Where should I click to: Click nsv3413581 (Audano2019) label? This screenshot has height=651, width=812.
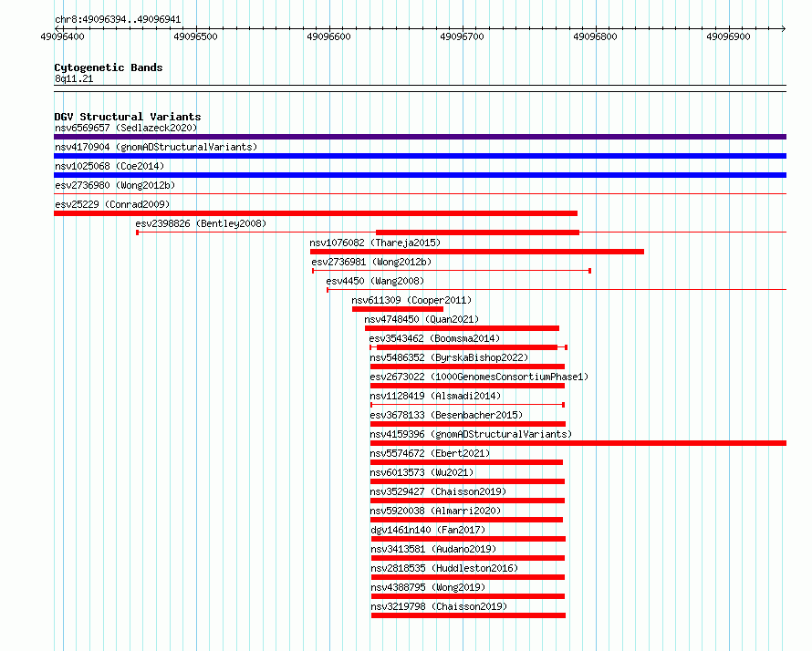click(x=433, y=549)
